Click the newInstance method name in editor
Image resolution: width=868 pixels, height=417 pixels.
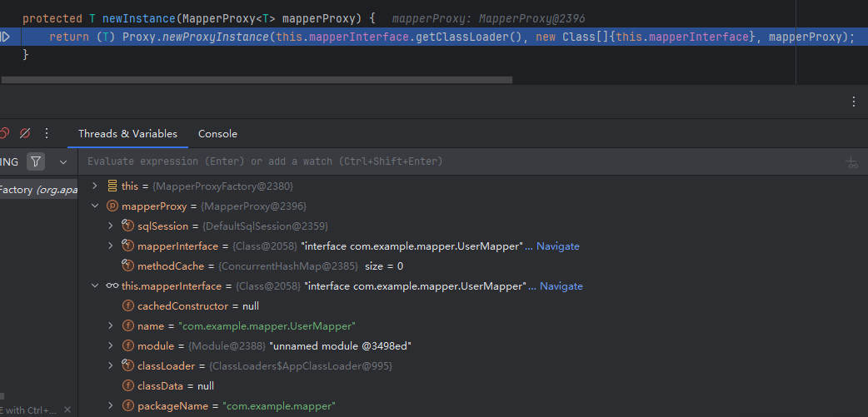tap(139, 19)
